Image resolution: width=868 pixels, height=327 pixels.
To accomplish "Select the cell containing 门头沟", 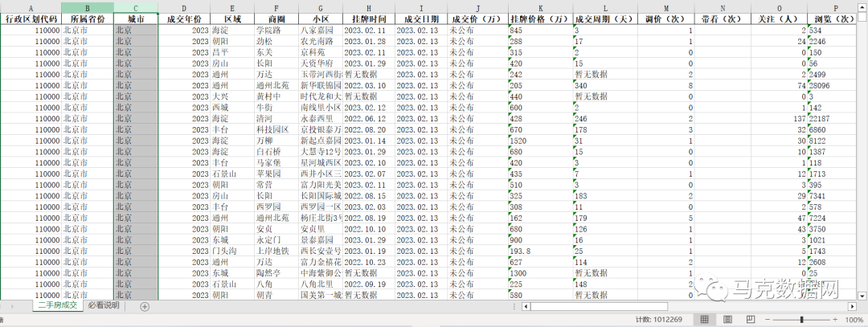I will 232,251.
